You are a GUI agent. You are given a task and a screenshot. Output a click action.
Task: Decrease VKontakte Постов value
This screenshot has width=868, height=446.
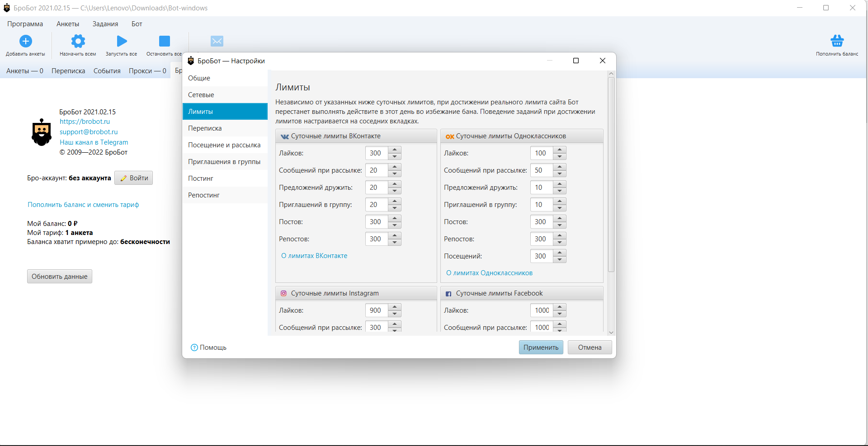395,225
